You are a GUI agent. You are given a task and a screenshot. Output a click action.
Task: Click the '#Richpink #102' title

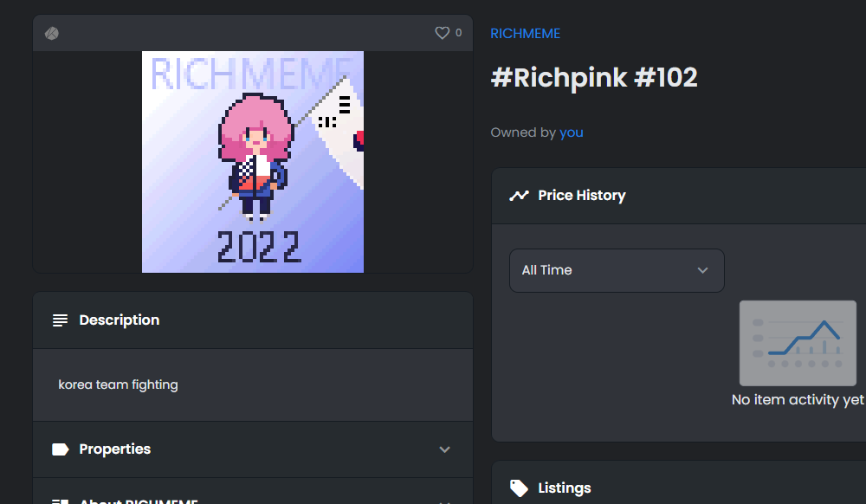pos(594,78)
